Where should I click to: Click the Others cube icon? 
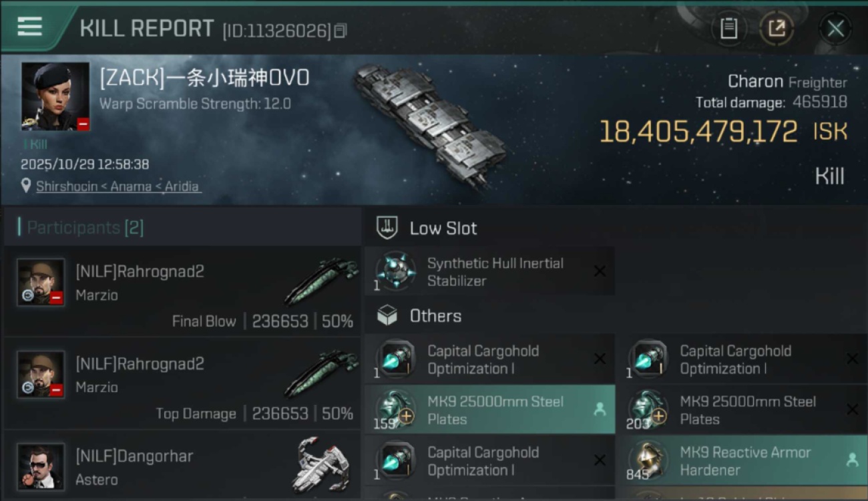point(387,316)
